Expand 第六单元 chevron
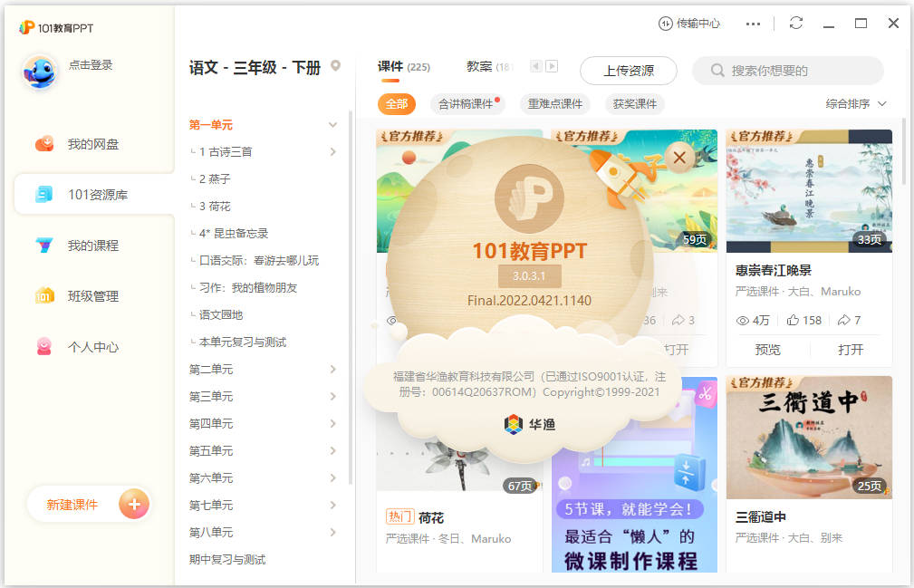 tap(332, 478)
